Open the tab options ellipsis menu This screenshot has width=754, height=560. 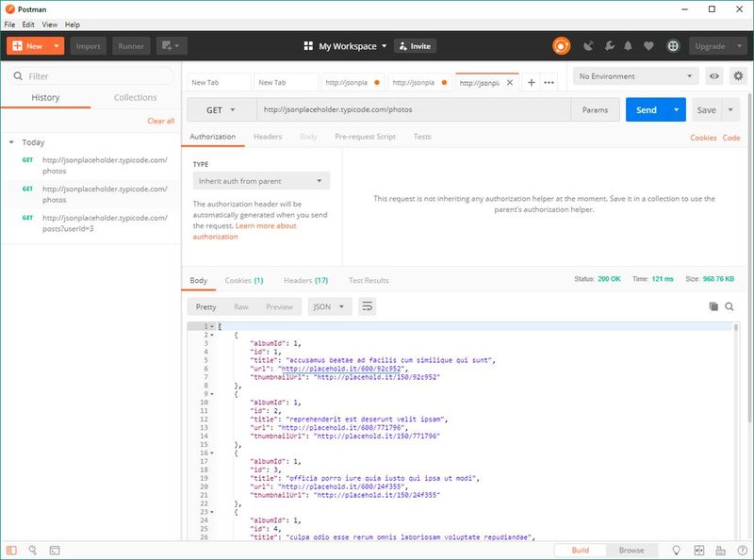[x=549, y=83]
